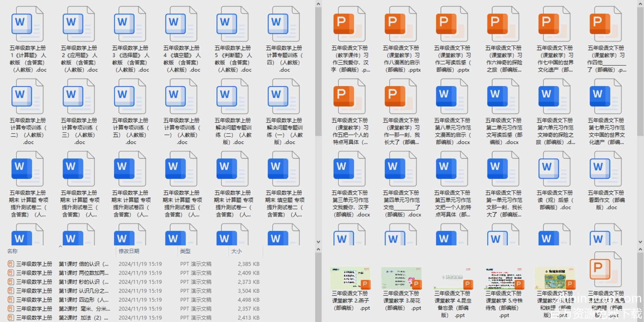Click the 期末填空题专项提升测试卷二 Word icon

tap(283, 169)
